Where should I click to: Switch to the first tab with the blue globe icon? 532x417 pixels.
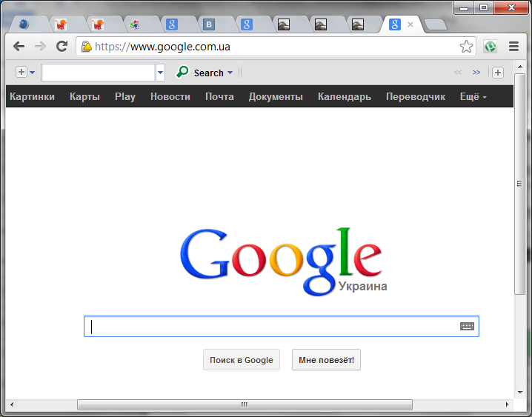tap(24, 24)
